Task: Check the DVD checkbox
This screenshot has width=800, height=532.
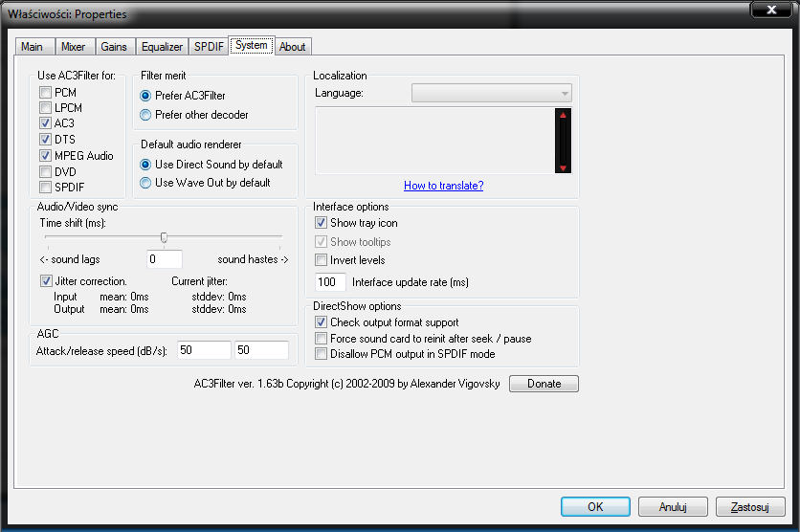Action: [x=45, y=172]
